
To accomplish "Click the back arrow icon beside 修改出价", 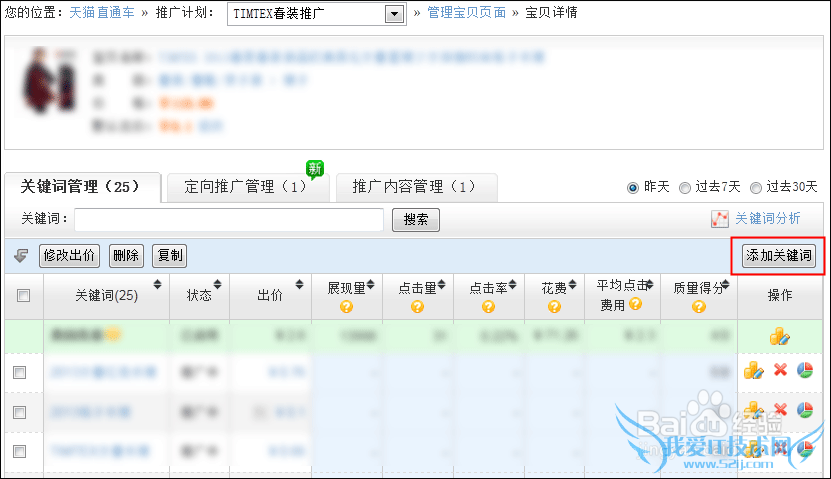I will pyautogui.click(x=21, y=255).
